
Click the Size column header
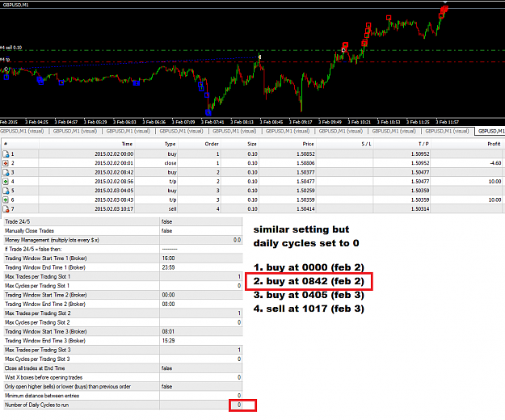252,144
